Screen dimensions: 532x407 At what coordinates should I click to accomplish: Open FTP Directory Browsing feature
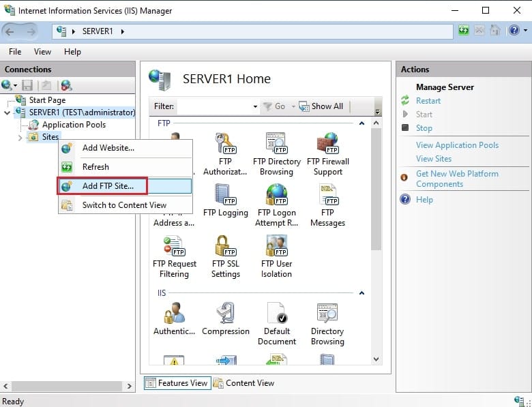[276, 154]
